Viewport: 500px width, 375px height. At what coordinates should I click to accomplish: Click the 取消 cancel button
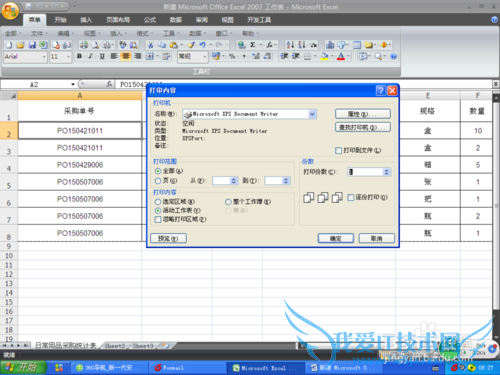coord(377,238)
